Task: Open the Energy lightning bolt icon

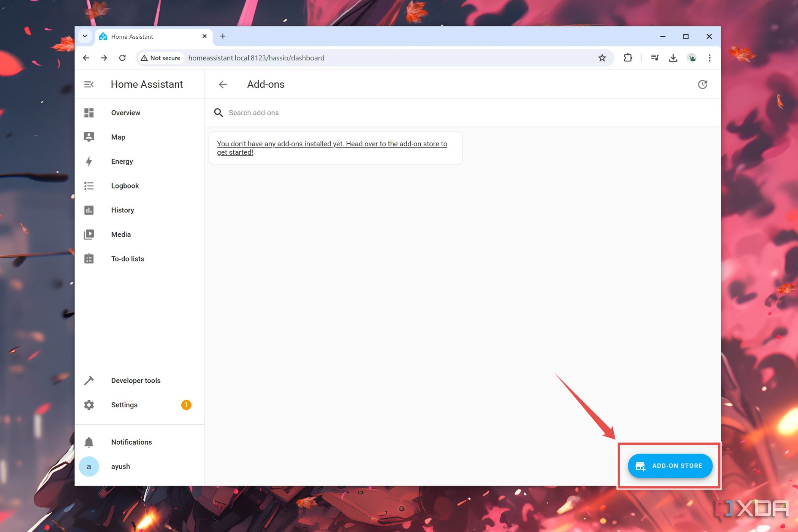Action: [89, 161]
